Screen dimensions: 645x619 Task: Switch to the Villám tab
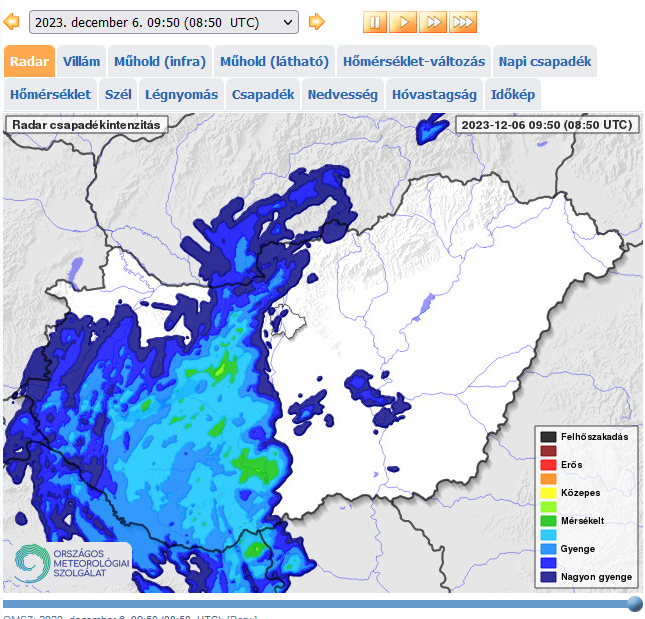(x=81, y=61)
